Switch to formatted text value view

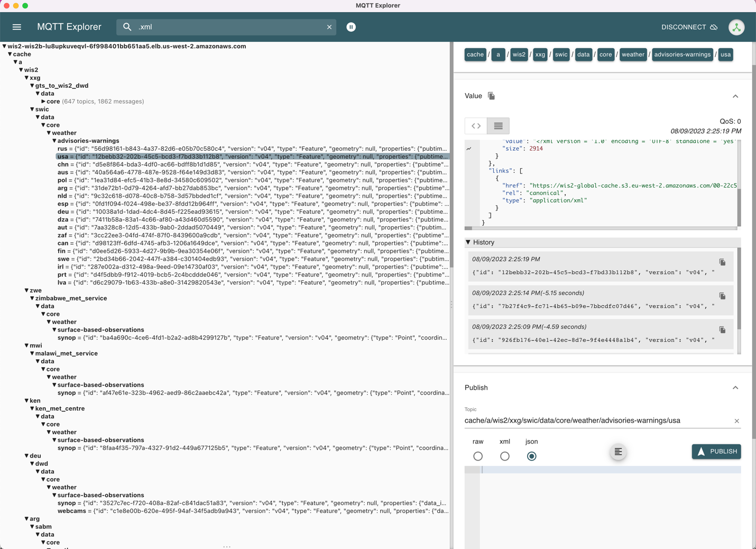498,126
